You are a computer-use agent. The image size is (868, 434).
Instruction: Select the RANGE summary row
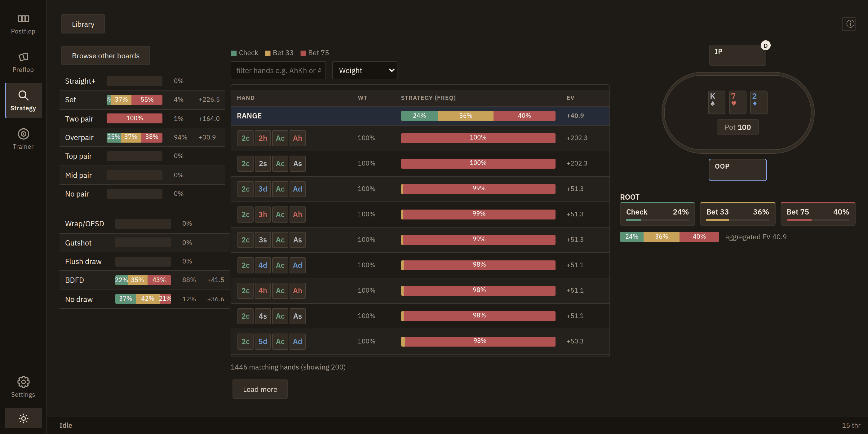click(420, 116)
